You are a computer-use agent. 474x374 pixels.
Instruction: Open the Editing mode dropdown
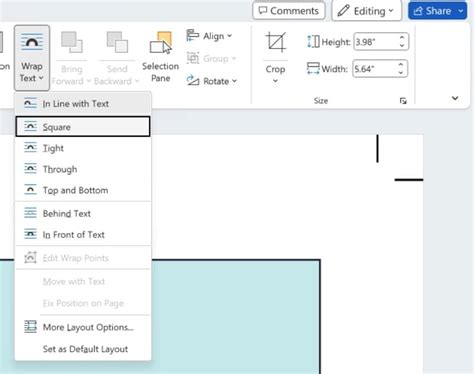click(x=366, y=11)
